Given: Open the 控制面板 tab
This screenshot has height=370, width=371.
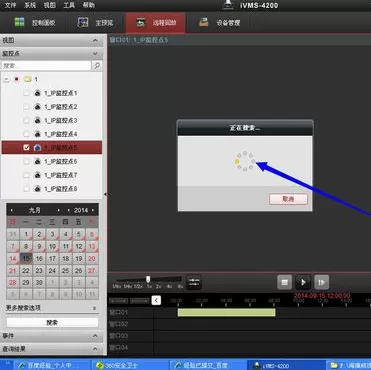Looking at the screenshot, I should [35, 23].
